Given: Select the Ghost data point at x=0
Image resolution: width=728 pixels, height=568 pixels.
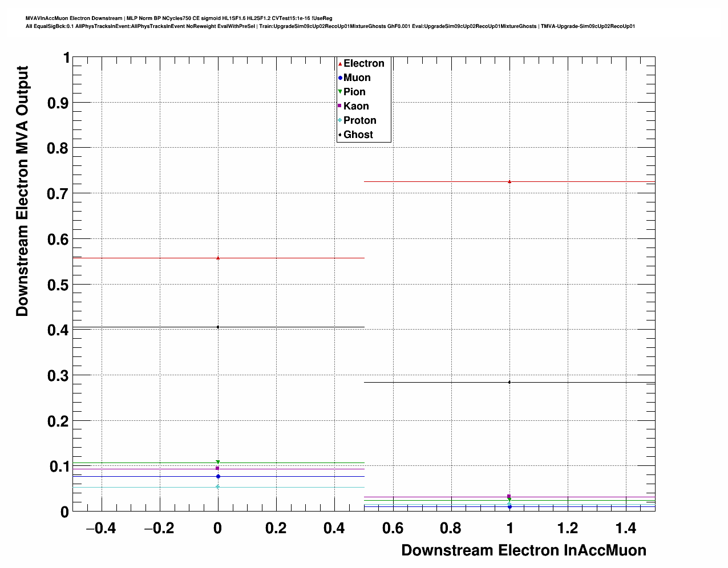Looking at the screenshot, I should point(218,327).
